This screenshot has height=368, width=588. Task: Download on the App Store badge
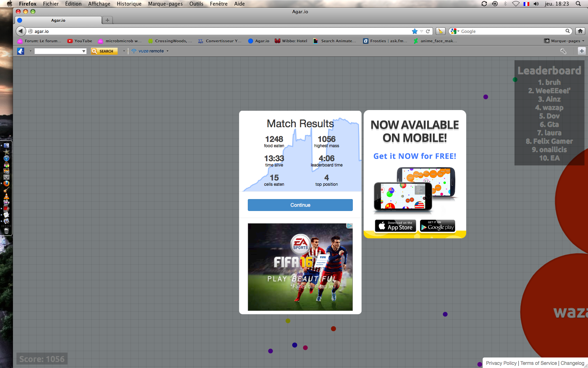point(396,226)
